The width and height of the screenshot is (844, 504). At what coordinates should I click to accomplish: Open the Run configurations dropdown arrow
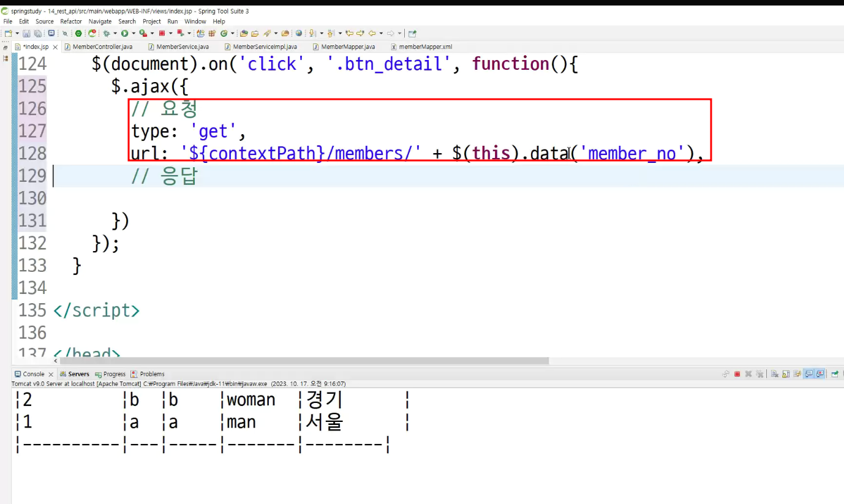[x=134, y=33]
